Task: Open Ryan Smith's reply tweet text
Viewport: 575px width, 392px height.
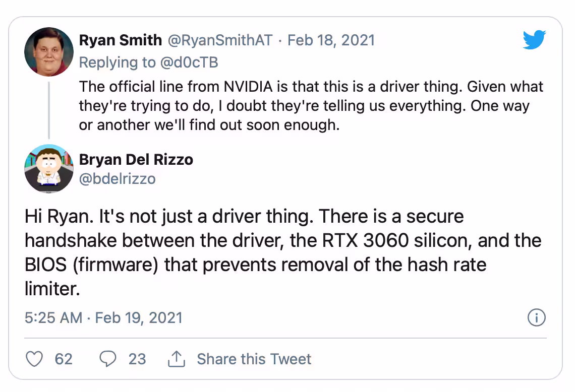Action: [311, 105]
